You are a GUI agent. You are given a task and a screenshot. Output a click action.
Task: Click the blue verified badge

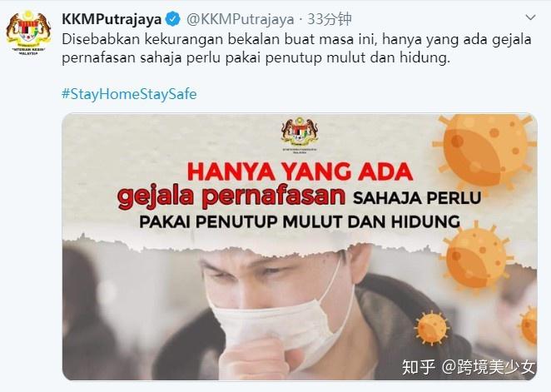coord(173,19)
